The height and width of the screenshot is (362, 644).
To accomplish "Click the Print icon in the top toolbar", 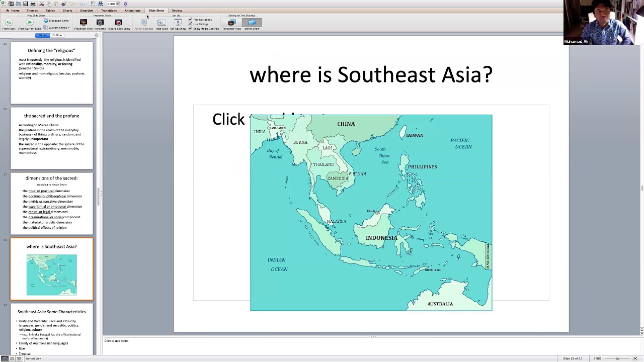I will (x=33, y=4).
